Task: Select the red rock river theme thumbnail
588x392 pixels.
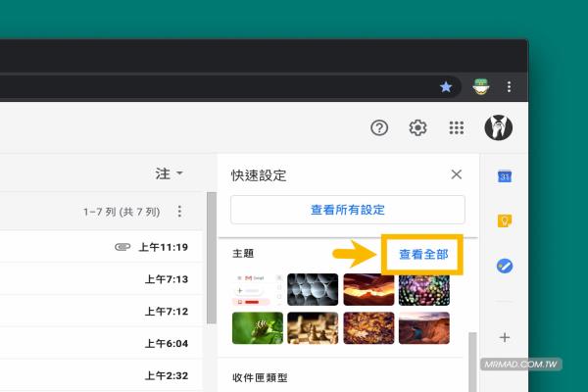Action: click(424, 328)
